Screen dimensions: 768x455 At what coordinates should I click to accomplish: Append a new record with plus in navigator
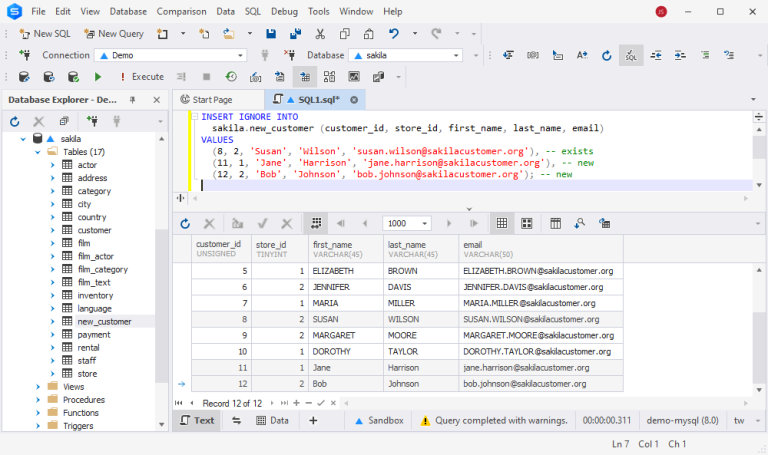(x=296, y=403)
